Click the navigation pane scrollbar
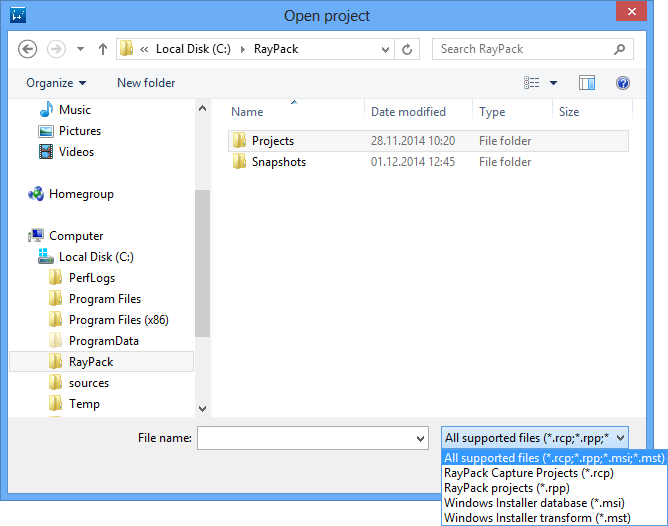The height and width of the screenshot is (526, 668). click(x=203, y=263)
